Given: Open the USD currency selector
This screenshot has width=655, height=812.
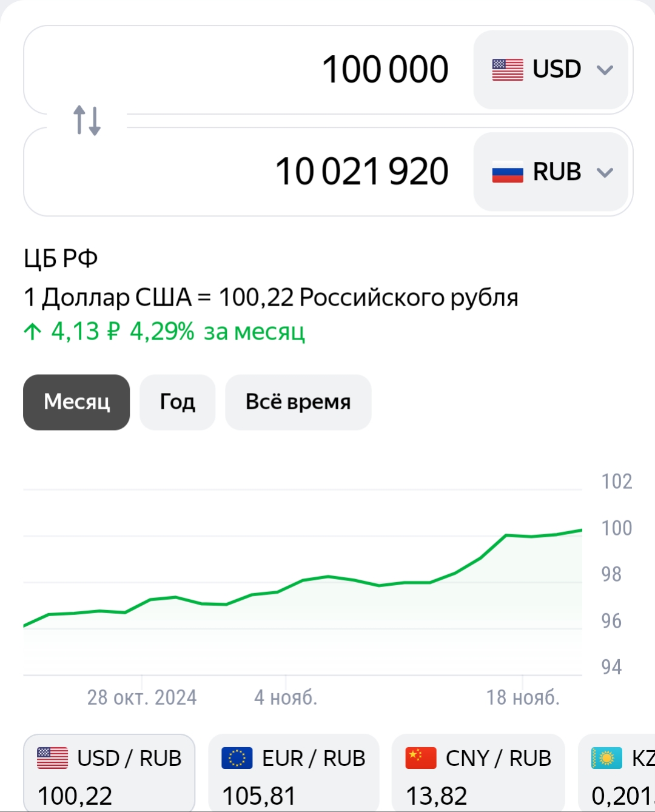Looking at the screenshot, I should point(551,70).
